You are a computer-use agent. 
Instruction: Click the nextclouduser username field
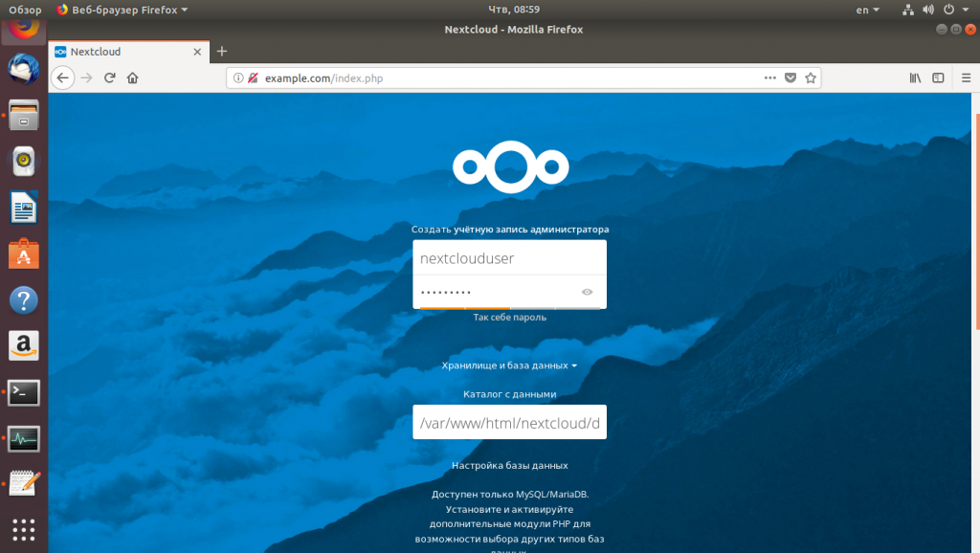[509, 258]
